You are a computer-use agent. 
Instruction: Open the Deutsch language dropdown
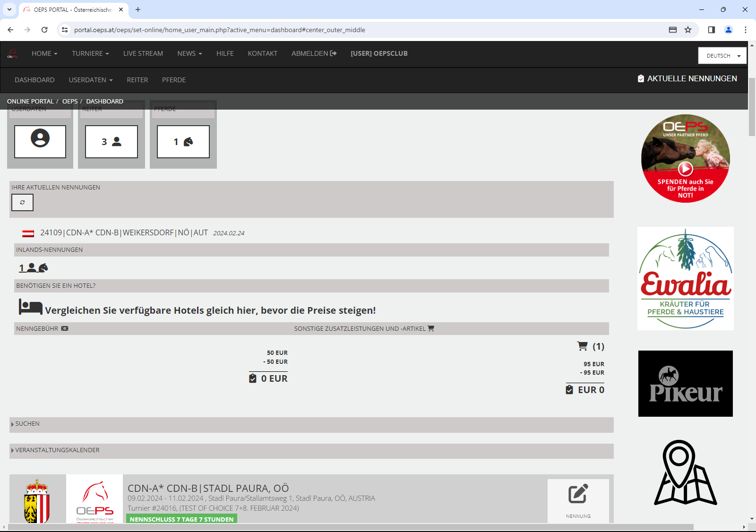coord(722,56)
